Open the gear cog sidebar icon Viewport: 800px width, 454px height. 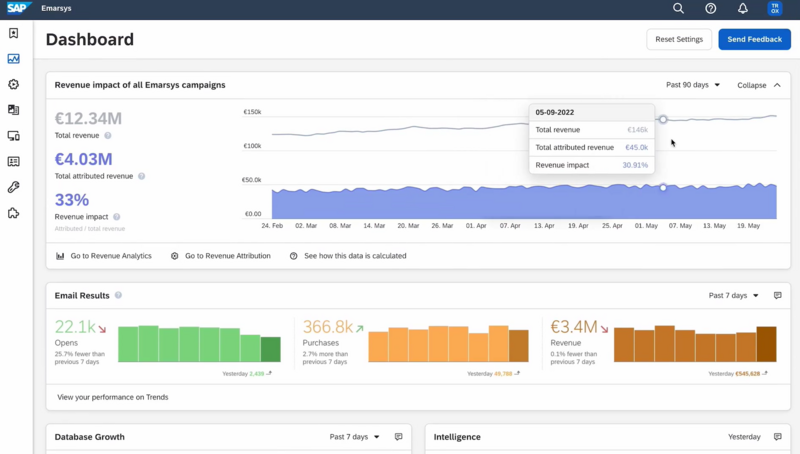14,84
